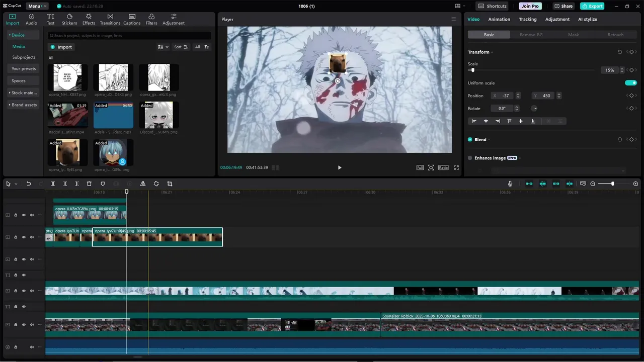This screenshot has height=362, width=644.
Task: Click the rotation dial knob
Action: coord(535,108)
